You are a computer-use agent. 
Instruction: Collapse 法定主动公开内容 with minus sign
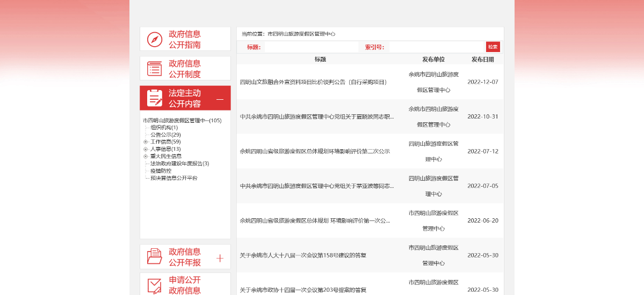pyautogui.click(x=220, y=99)
